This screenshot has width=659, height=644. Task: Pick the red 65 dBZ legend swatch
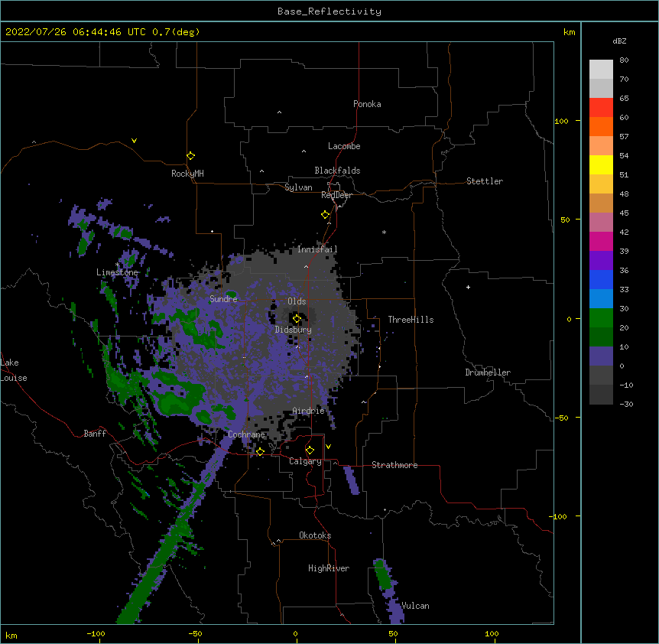point(601,108)
